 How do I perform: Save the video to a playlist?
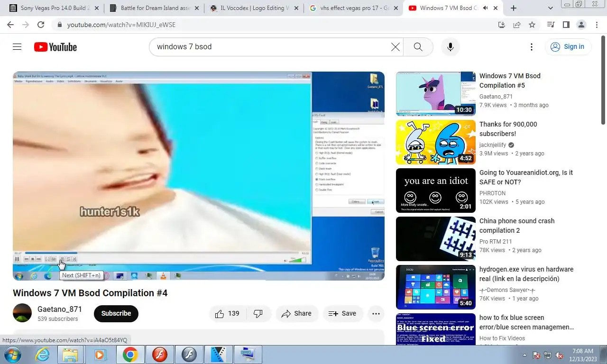click(x=342, y=313)
